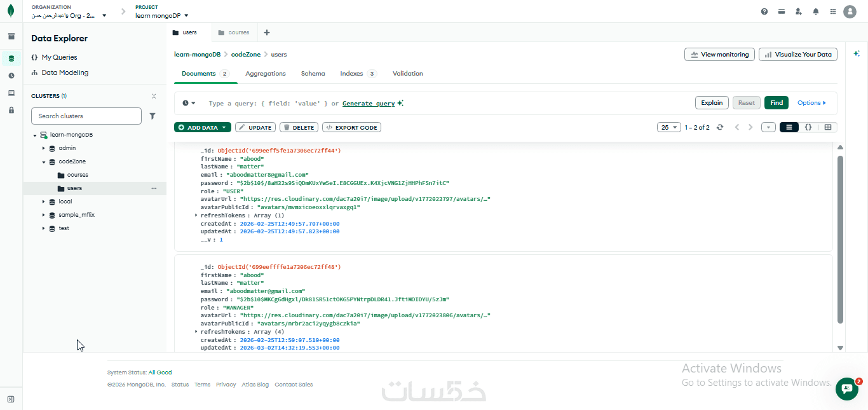Select the Data Explorer database icon in left rail
868x410 pixels.
(x=11, y=58)
